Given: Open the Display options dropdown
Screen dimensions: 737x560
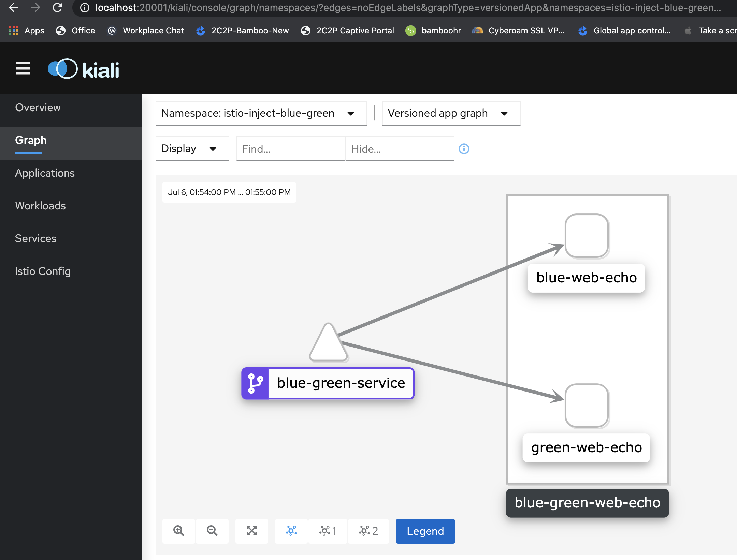Looking at the screenshot, I should tap(192, 149).
